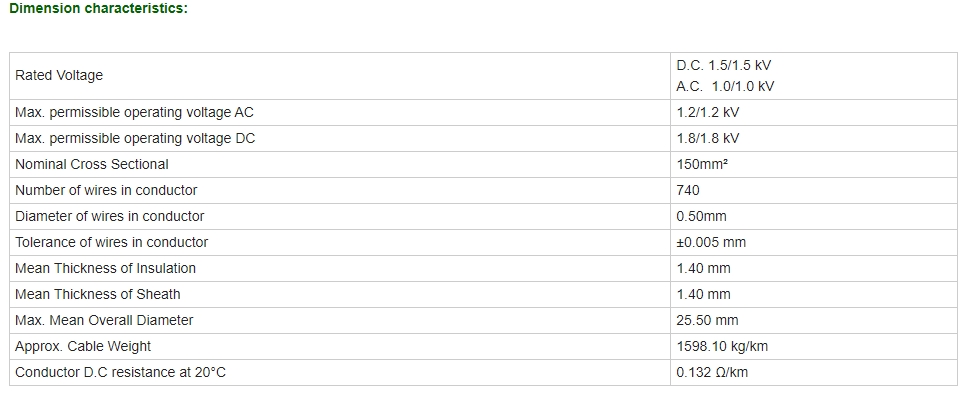This screenshot has width=967, height=395.
Task: Click the 740 wires value
Action: pyautogui.click(x=688, y=191)
